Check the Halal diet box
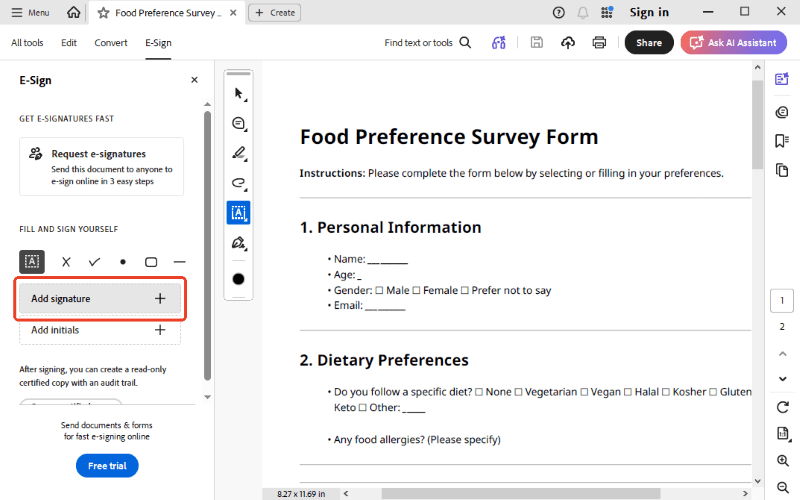 (628, 392)
